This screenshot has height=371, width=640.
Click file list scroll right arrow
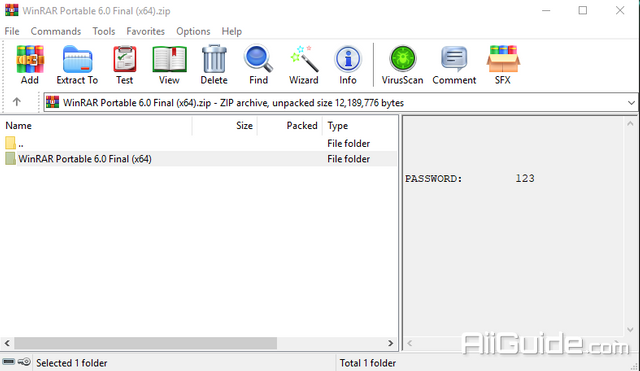[391, 343]
